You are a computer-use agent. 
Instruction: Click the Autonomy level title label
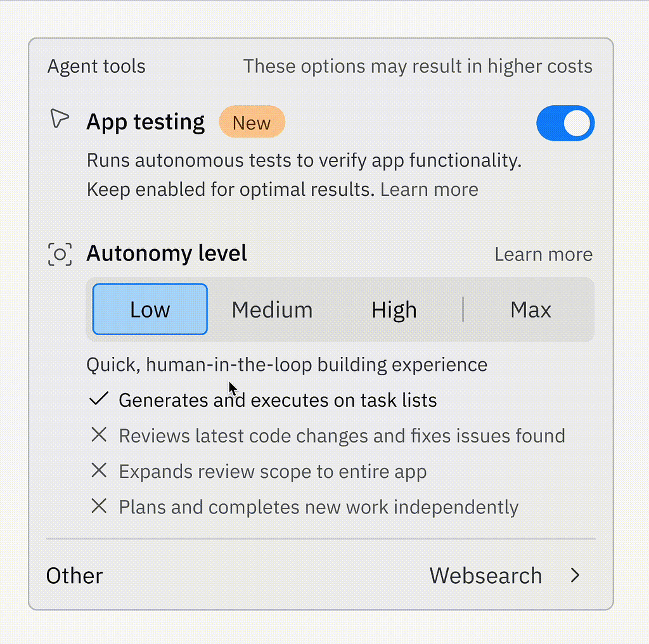coord(167,254)
